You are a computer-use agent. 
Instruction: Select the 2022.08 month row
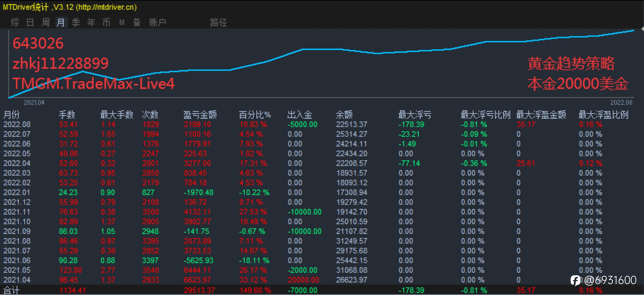pos(322,124)
